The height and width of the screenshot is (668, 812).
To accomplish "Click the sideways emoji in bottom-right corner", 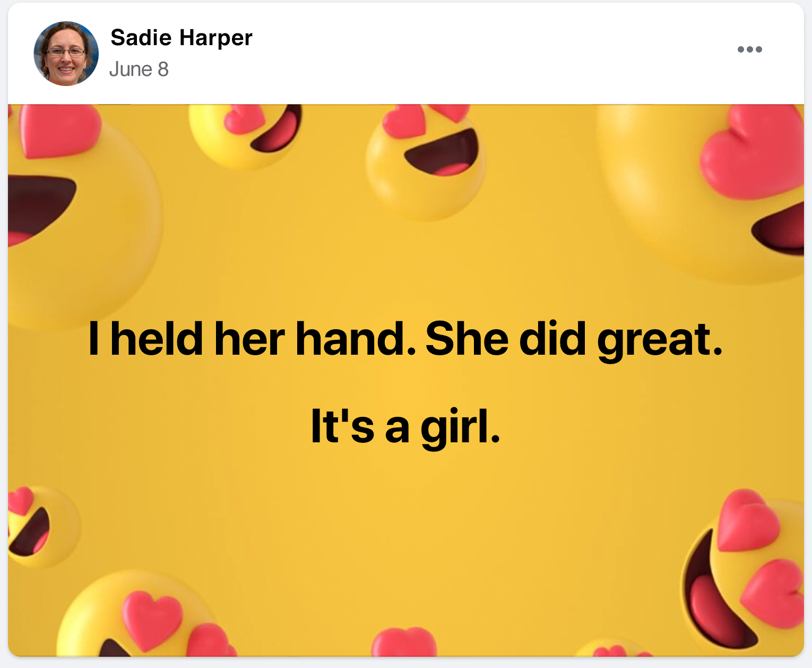I will pyautogui.click(x=743, y=573).
